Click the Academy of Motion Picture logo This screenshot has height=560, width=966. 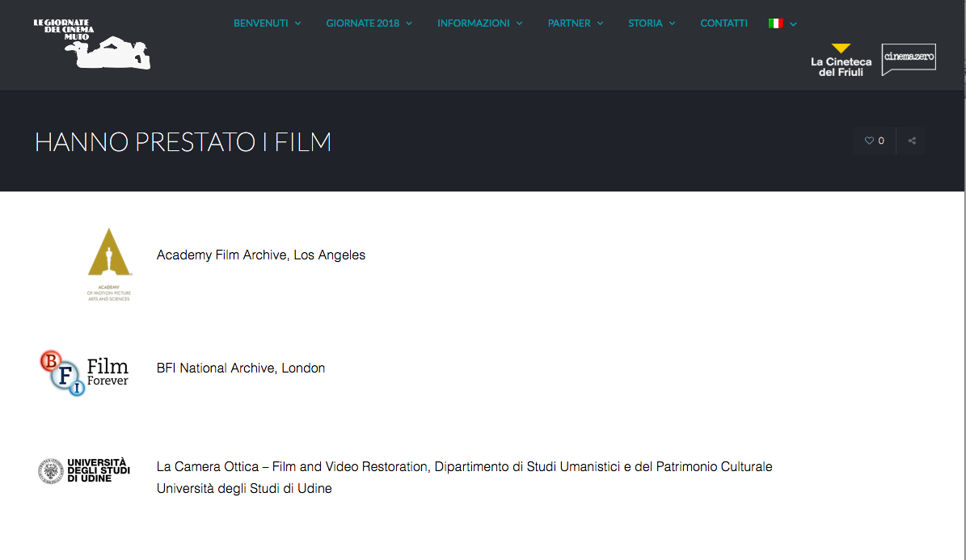[109, 264]
